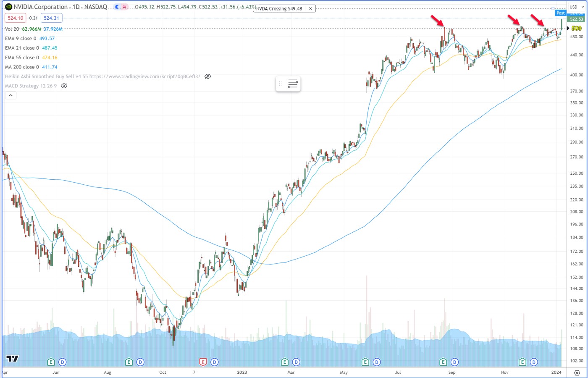
Task: Select the EMA 55 close 0 indicator legend
Action: [22, 58]
